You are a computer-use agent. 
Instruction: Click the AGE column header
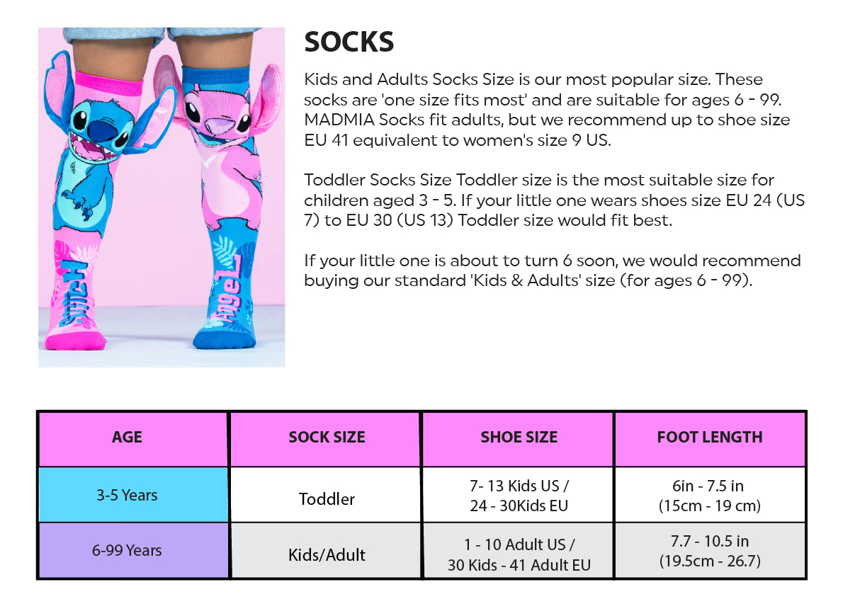pyautogui.click(x=128, y=438)
